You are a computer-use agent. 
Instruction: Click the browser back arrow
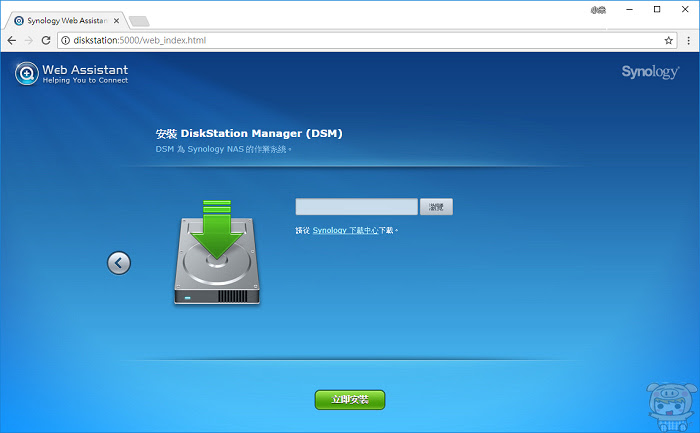click(12, 40)
